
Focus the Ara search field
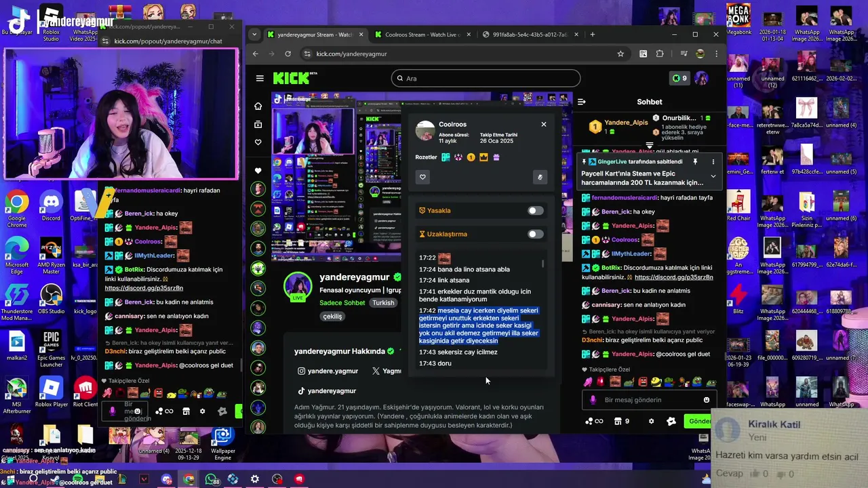[486, 78]
